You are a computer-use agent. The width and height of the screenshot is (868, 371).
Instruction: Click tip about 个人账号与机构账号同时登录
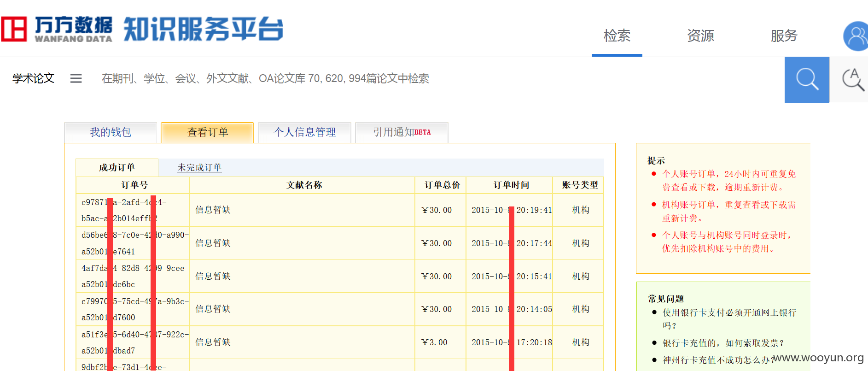click(x=727, y=242)
